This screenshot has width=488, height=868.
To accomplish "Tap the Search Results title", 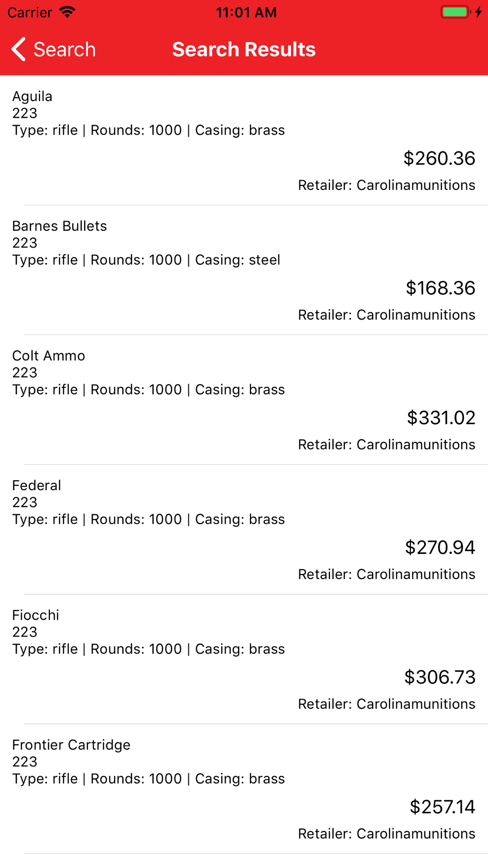I will tap(244, 49).
